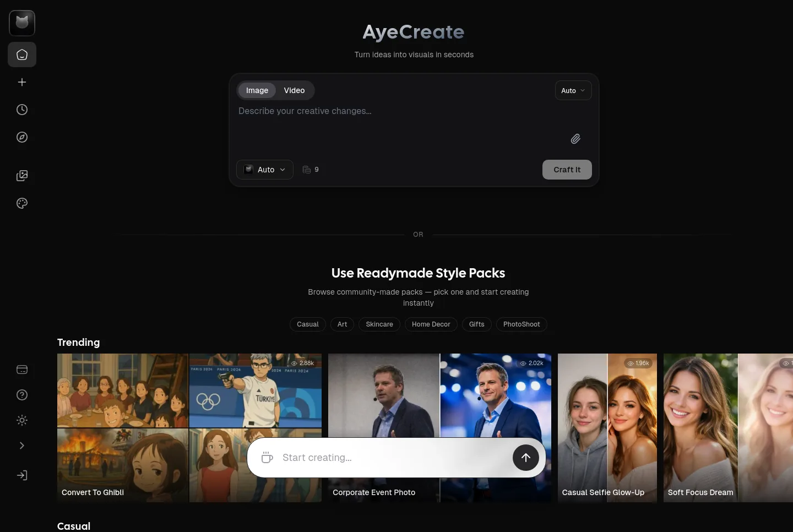Expand the sidebar with the chevron arrow
Screen dimensions: 793x532
pos(22,446)
